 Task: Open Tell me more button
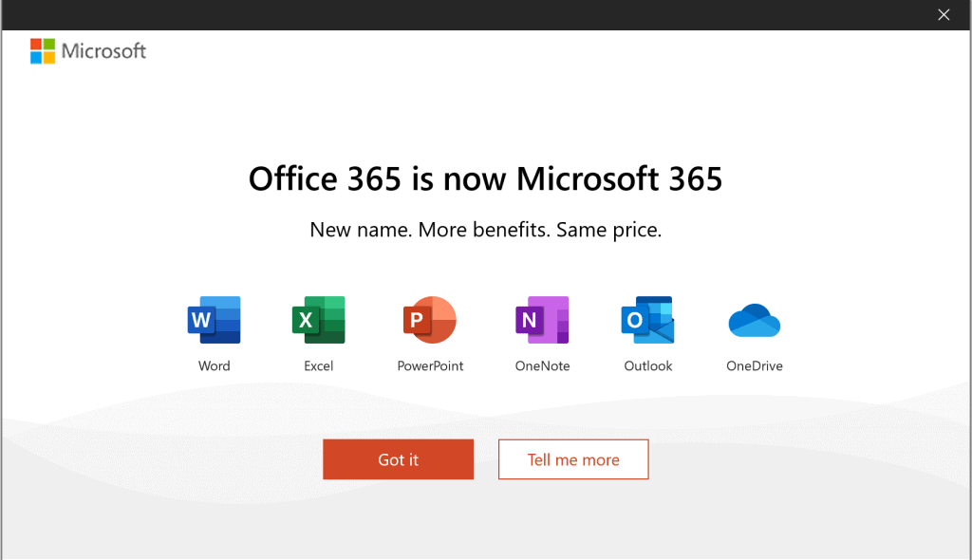tap(573, 459)
